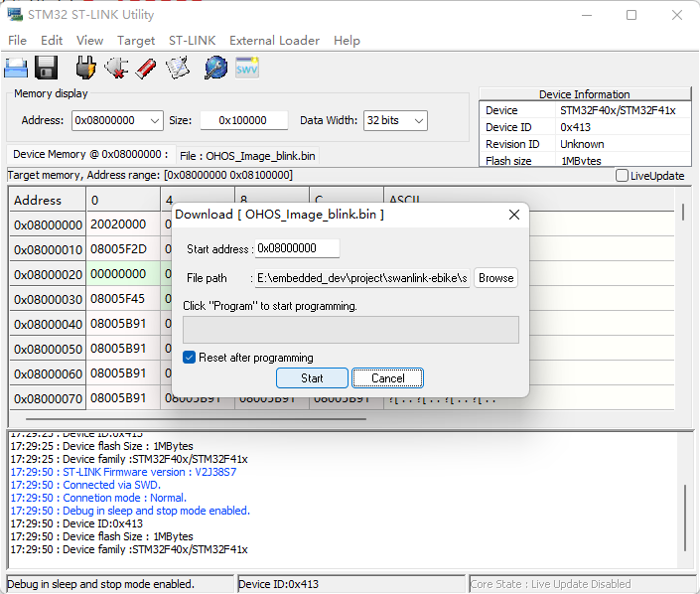Click Revision ID value Unknown
Viewport: 700px width, 594px height.
click(x=582, y=144)
